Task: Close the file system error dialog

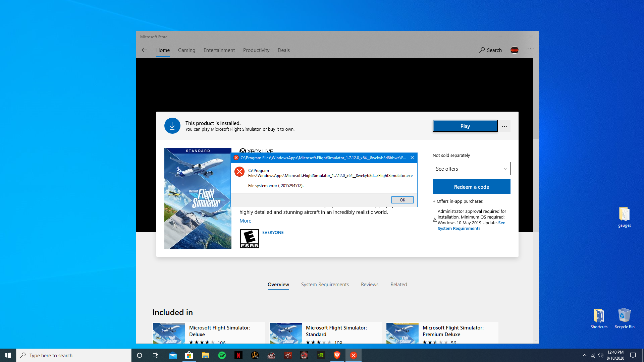Action: pos(412,158)
